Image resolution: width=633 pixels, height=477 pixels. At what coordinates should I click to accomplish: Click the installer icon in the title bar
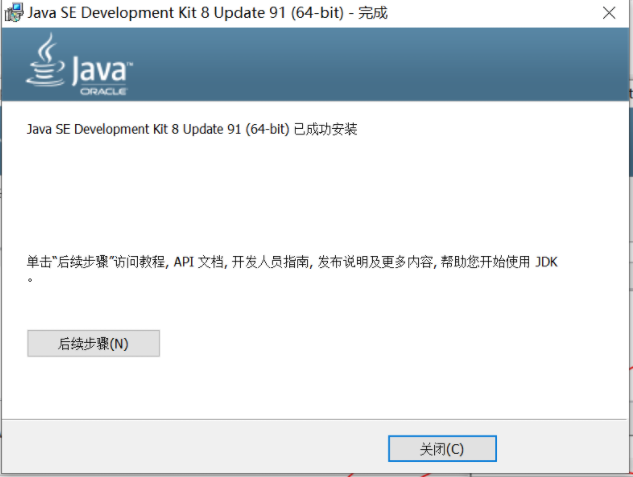(14, 13)
